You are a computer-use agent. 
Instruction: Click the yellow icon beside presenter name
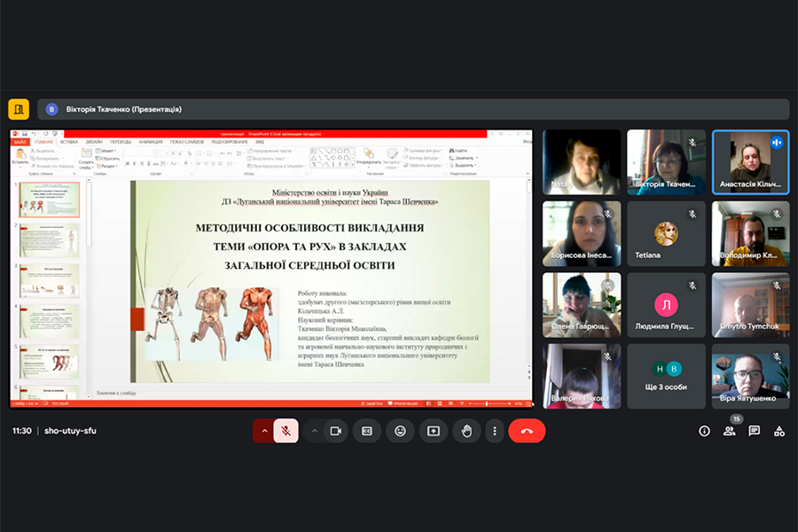pos(19,109)
